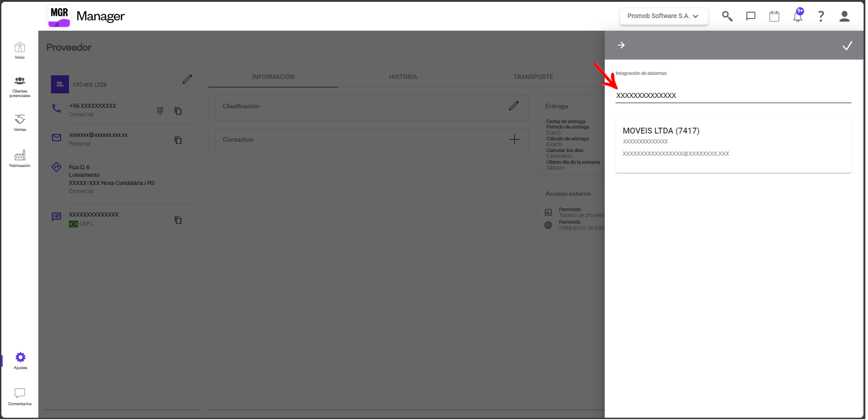Open the search magnifier icon
Screen dimensions: 868x420
(727, 16)
